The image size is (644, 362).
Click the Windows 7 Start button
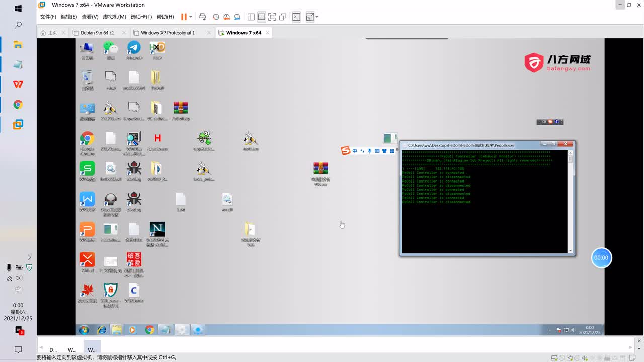point(84,330)
